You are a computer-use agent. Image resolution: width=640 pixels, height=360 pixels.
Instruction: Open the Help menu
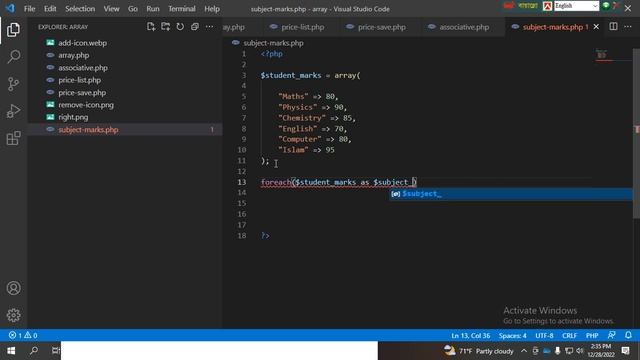point(212,9)
